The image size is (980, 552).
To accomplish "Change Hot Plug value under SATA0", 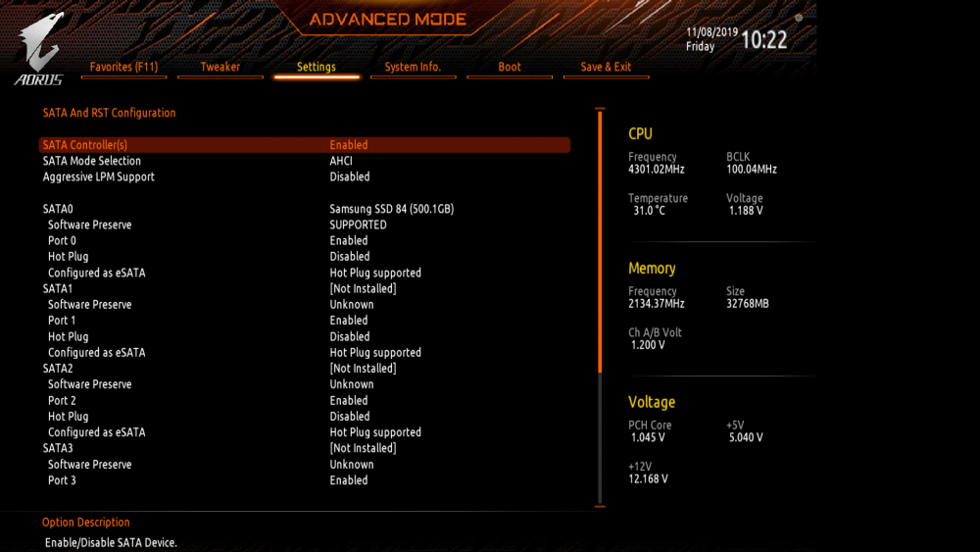I will [x=350, y=256].
